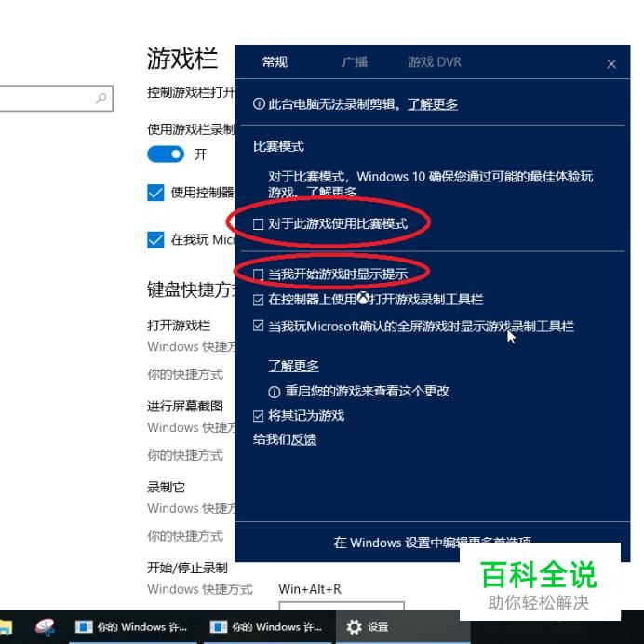Click the paint-like app icon in the taskbar
The image size is (644, 644).
pyautogui.click(x=45, y=626)
